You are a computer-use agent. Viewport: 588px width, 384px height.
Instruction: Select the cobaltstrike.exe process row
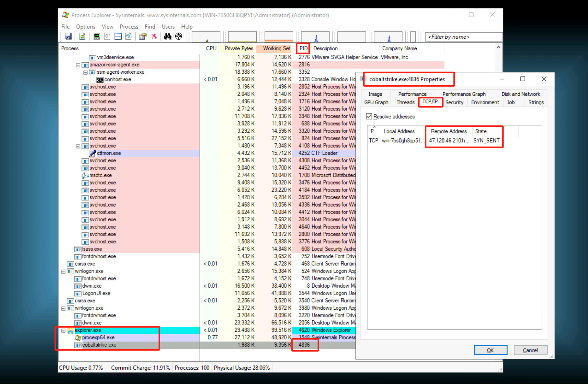click(x=207, y=345)
